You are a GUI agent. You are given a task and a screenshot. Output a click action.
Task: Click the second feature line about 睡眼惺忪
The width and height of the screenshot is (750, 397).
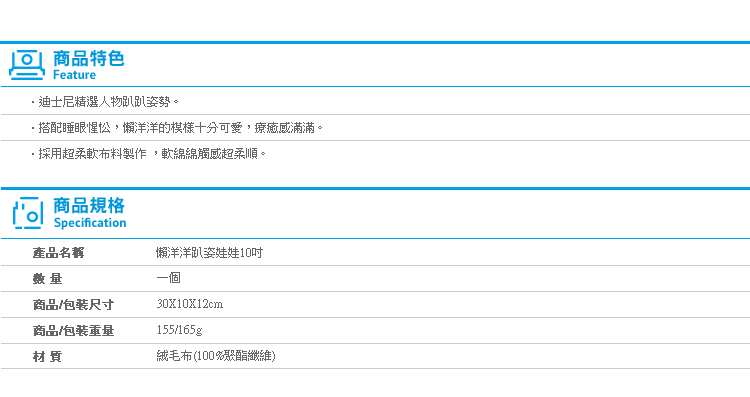coord(177,128)
